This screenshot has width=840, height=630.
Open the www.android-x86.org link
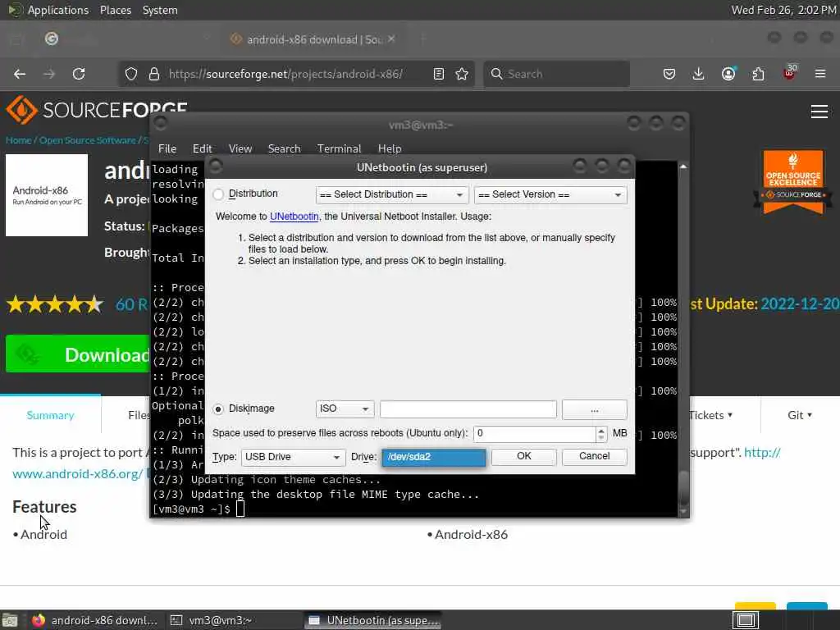click(x=78, y=474)
